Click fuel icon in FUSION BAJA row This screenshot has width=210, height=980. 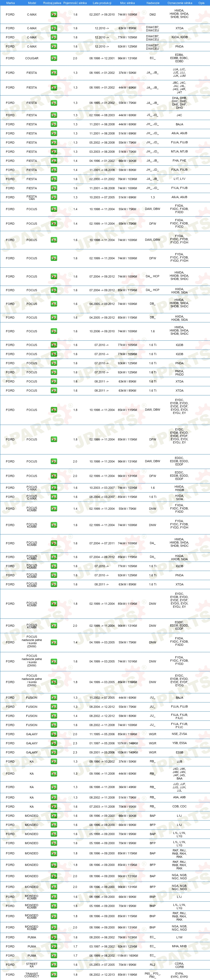point(54,698)
